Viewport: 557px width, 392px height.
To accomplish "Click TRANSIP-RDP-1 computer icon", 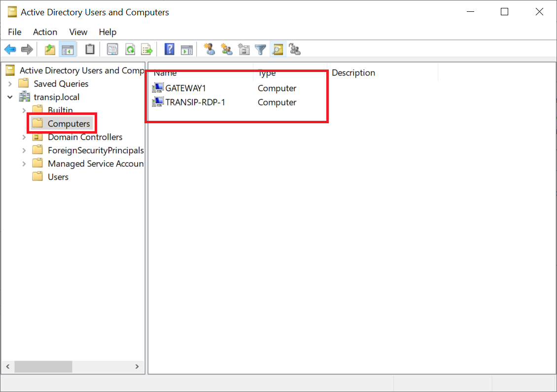I will click(158, 102).
